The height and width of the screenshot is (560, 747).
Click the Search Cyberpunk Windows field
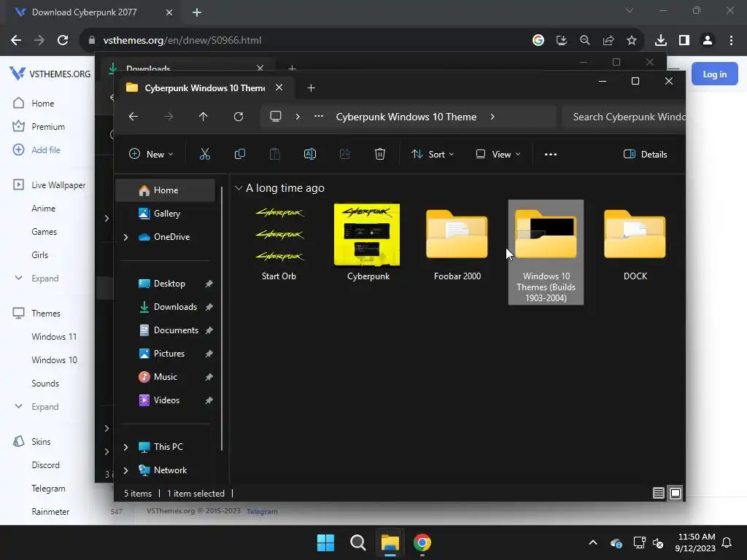tap(624, 117)
